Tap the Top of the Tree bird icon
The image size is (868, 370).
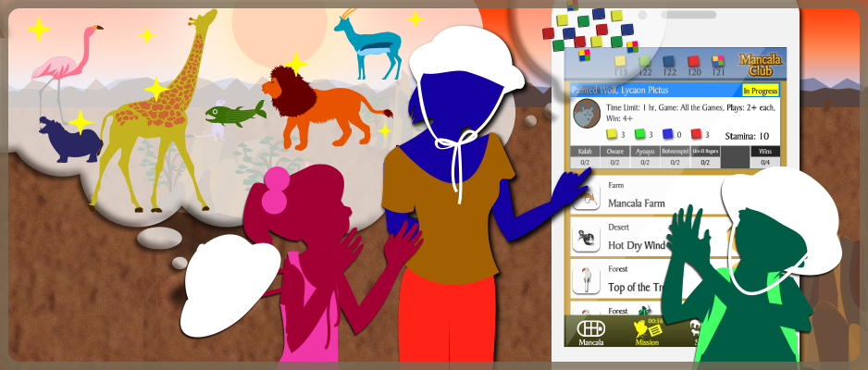584,279
